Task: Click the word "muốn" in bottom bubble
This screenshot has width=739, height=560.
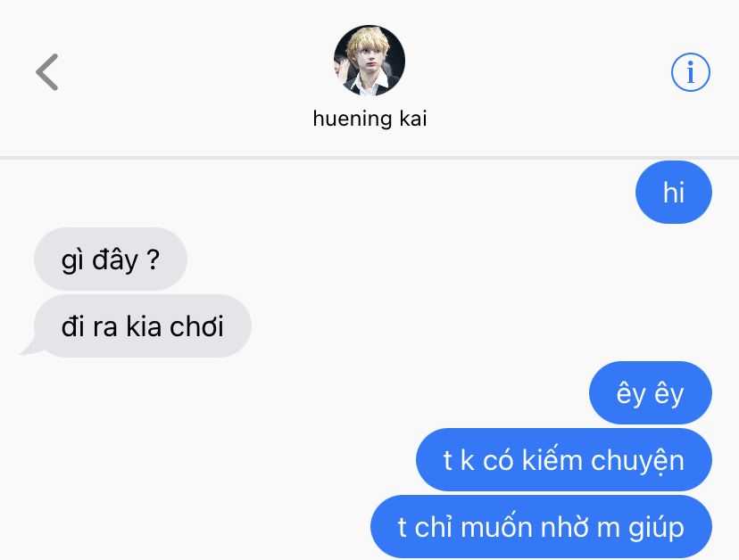Action: (x=497, y=526)
